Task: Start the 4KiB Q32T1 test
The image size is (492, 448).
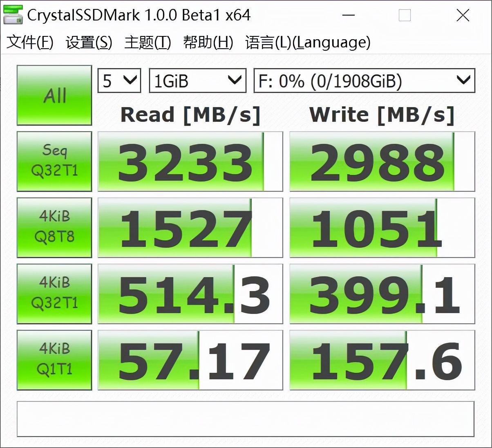Action: 54,294
